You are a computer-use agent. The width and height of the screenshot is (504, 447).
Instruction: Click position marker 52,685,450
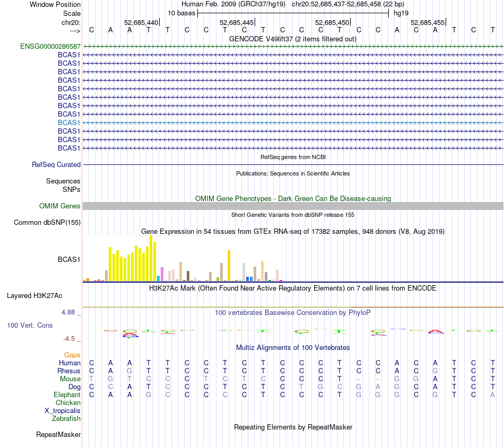[332, 22]
